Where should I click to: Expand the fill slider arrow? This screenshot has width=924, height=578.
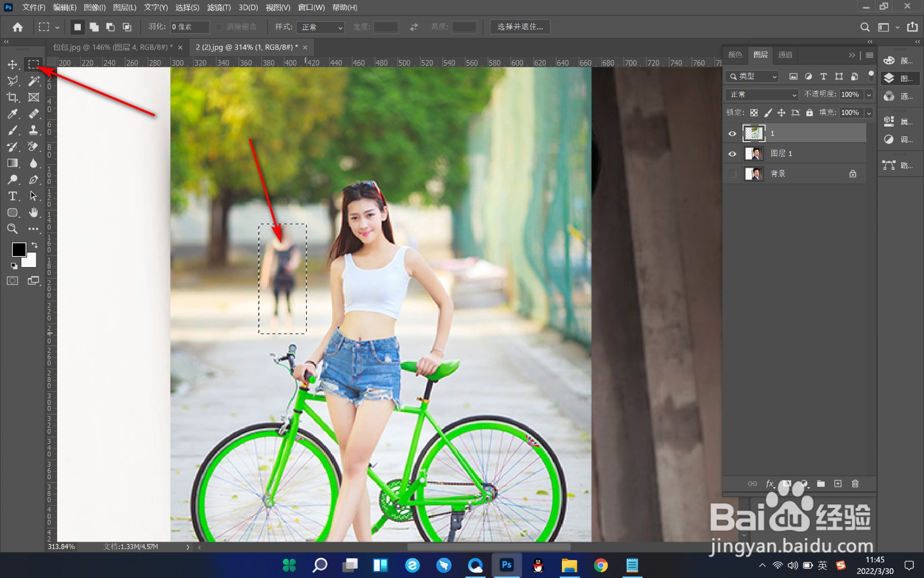[869, 113]
